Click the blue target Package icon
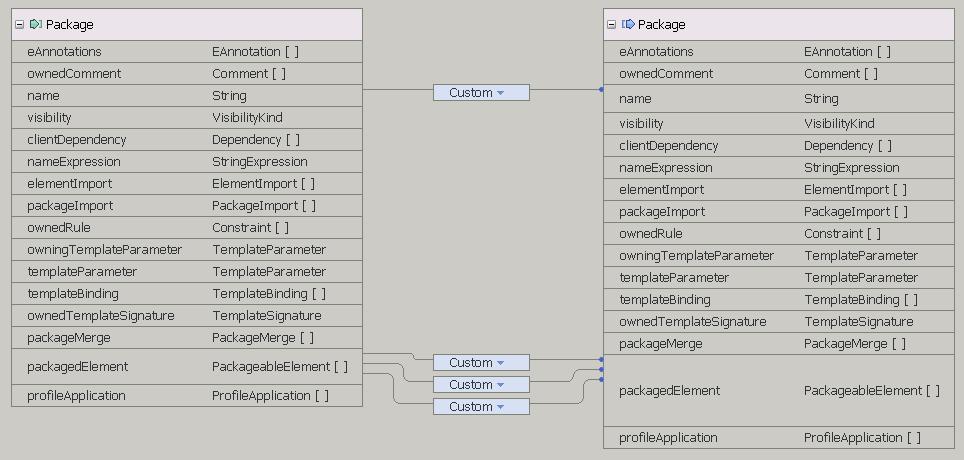Image resolution: width=964 pixels, height=460 pixels. (x=628, y=25)
